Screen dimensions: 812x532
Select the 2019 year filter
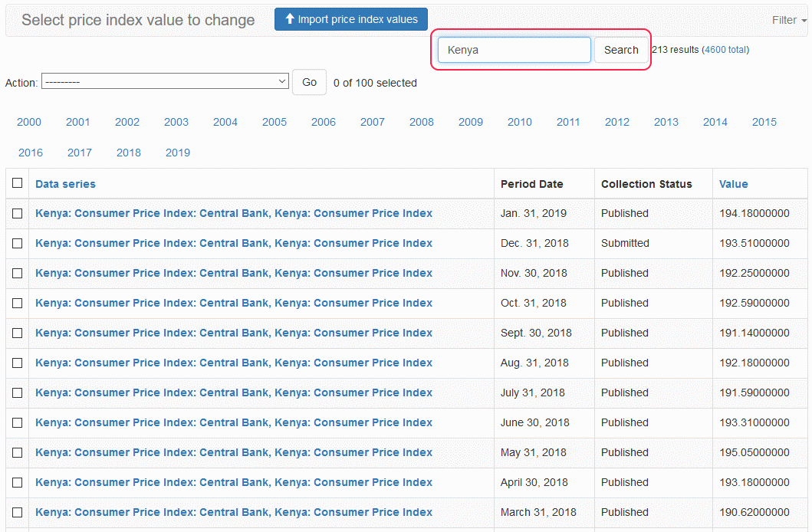click(178, 153)
